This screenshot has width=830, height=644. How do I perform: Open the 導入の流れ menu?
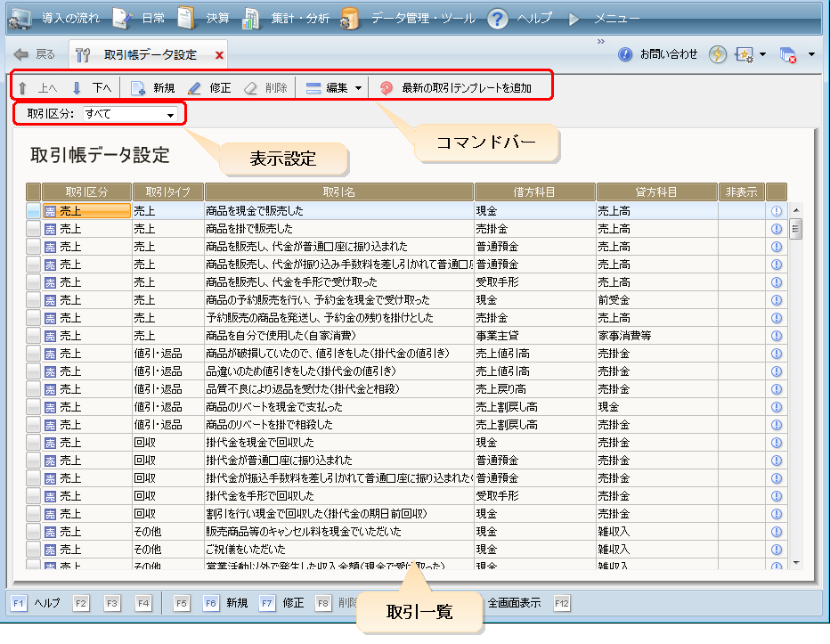point(55,18)
